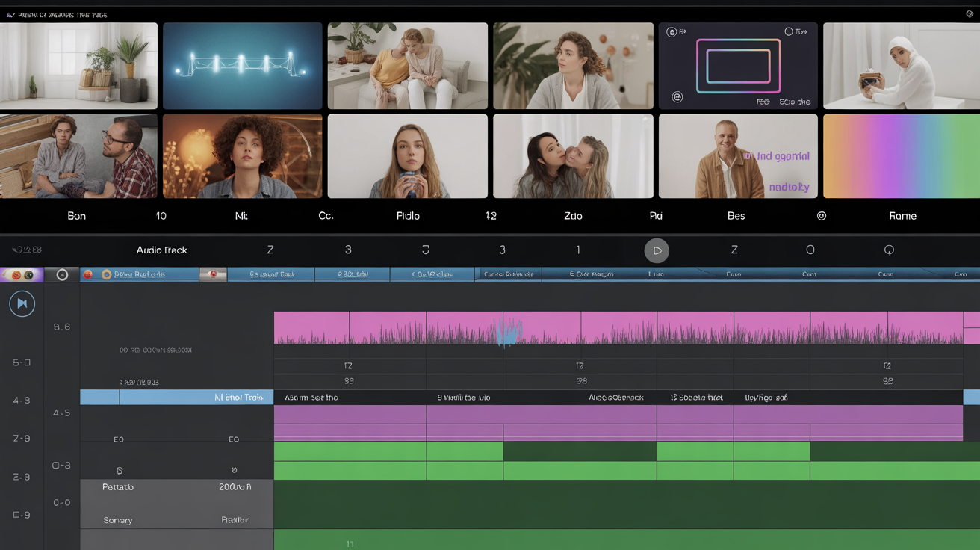Click the play button in the toolbar
The height and width of the screenshot is (550, 980).
(x=657, y=250)
